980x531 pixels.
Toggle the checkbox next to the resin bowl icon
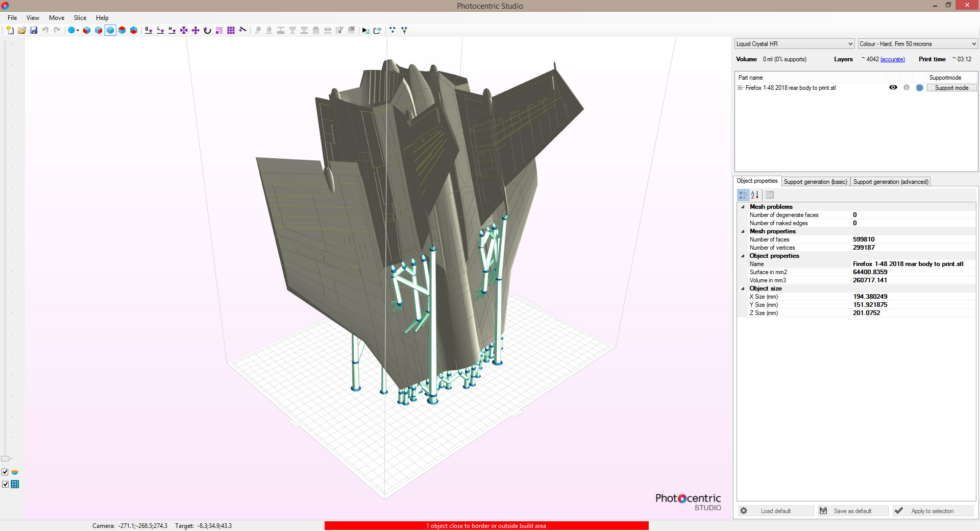(5, 472)
